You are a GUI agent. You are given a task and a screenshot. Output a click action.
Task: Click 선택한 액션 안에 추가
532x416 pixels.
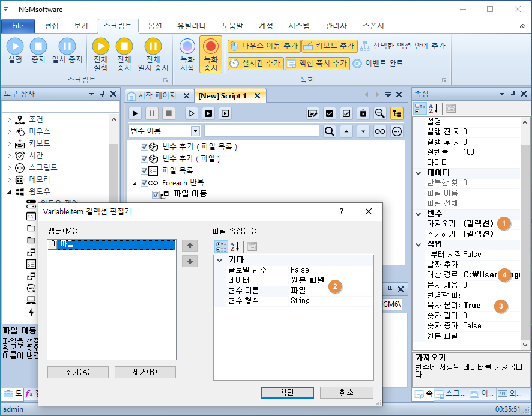pyautogui.click(x=403, y=46)
